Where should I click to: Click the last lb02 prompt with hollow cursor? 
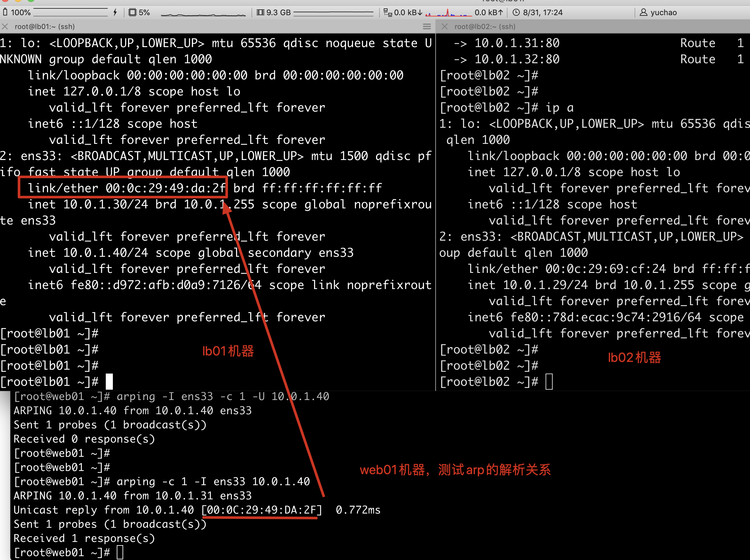coord(496,382)
